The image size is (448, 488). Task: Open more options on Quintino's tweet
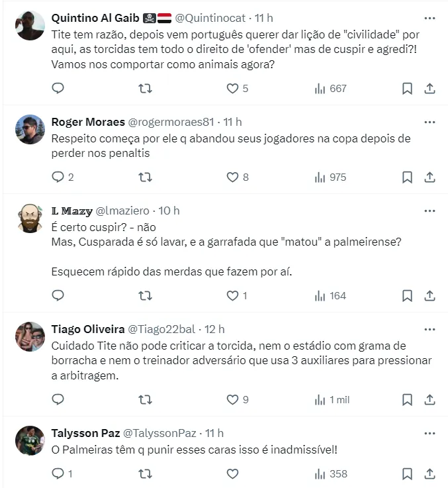(429, 18)
